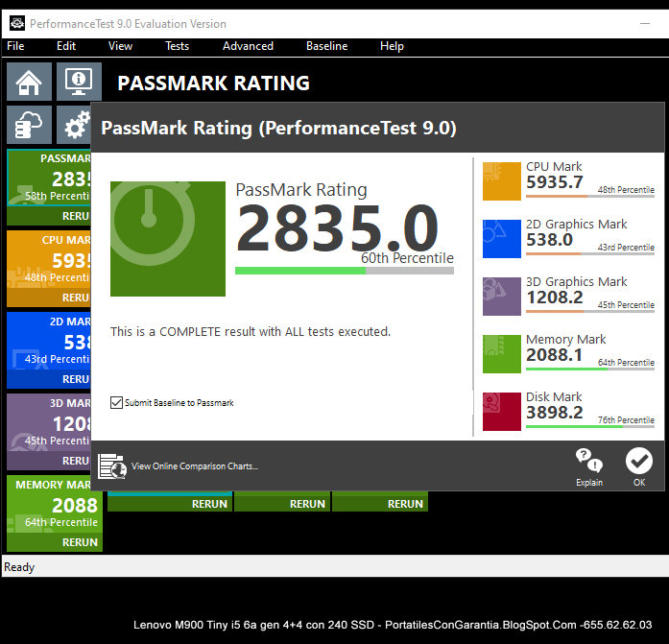Viewport: 669px width, 644px height.
Task: Select the red Disk Mark icon
Action: pyautogui.click(x=502, y=412)
